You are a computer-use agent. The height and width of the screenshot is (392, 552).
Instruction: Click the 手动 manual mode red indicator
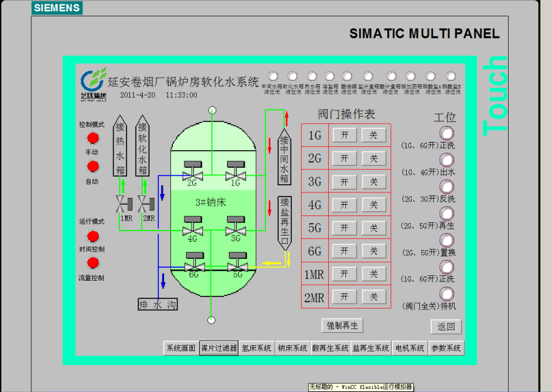(x=93, y=138)
